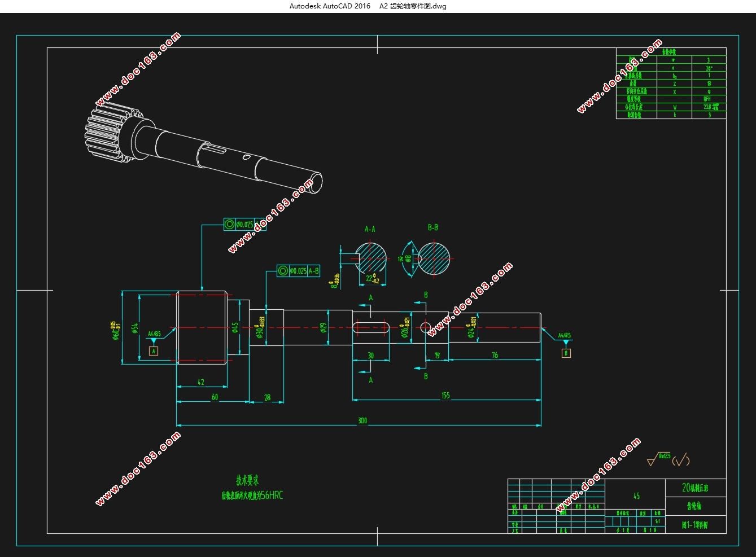This screenshot has width=756, height=557.
Task: Select the 56HRC hardness requirement note
Action: pos(252,495)
